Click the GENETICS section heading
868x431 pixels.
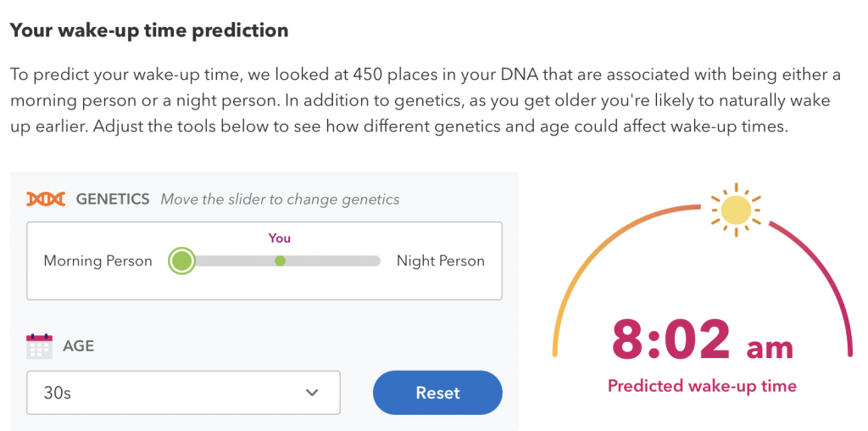point(113,199)
